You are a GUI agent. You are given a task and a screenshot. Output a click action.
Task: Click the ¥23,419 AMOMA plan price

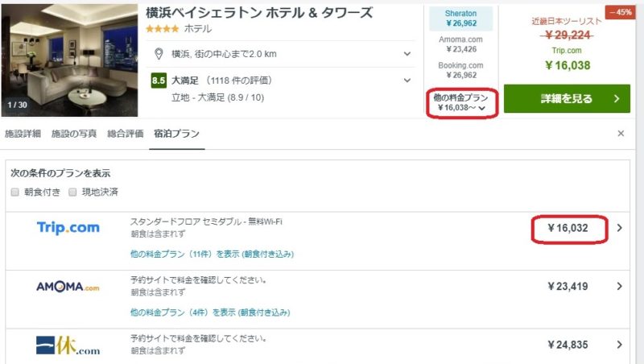click(x=568, y=287)
